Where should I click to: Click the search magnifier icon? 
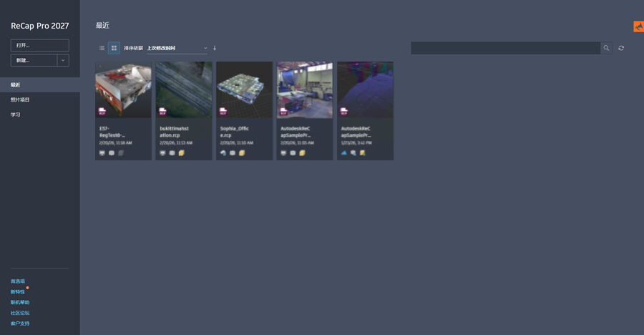606,48
